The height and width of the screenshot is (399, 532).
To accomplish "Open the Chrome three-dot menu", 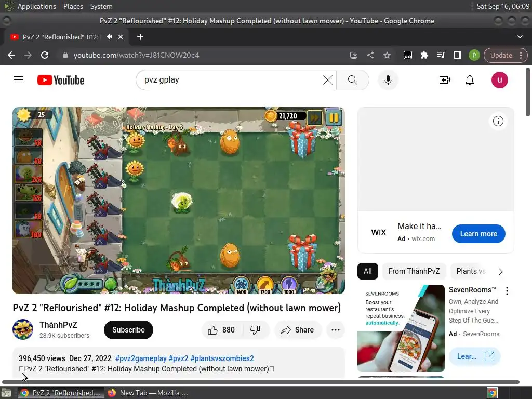I will click(x=521, y=55).
